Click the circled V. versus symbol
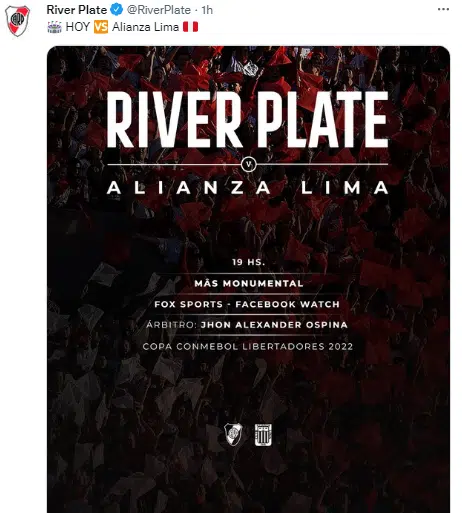Viewport: 462px width, 513px height. [x=248, y=164]
